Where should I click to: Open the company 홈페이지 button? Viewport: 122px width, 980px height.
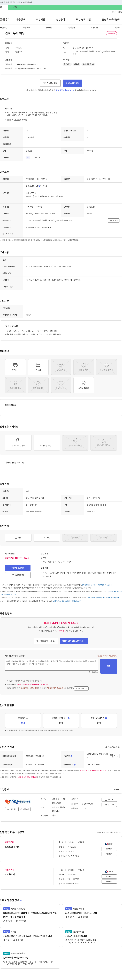109,800
